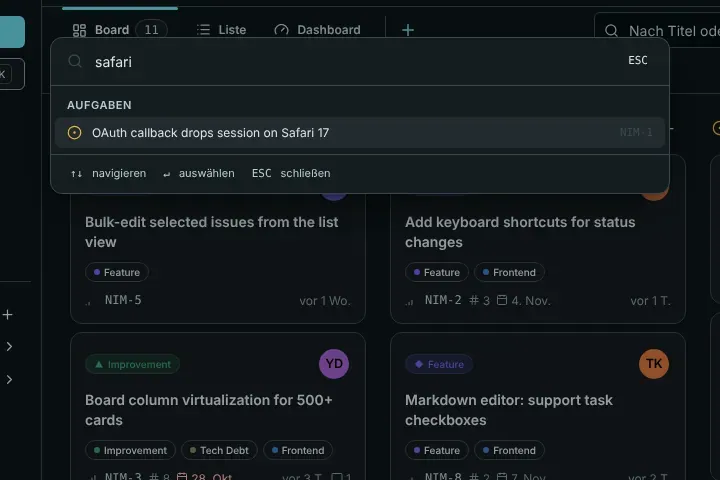
Task: Click NIM-5 identifier
Action: coord(123,300)
